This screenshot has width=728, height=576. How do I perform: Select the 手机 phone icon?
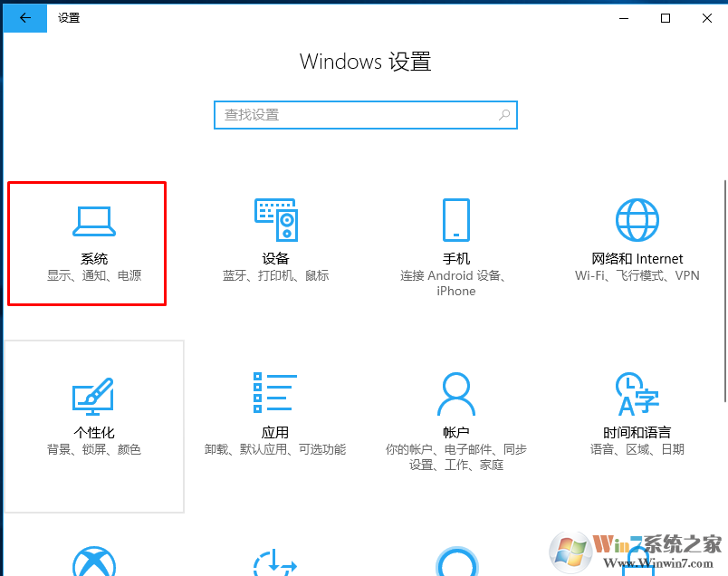(456, 220)
